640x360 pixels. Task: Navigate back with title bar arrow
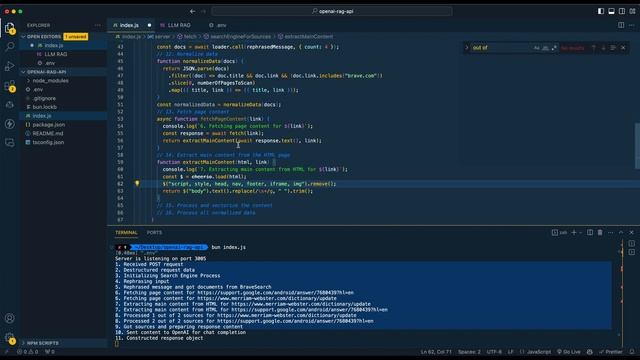pyautogui.click(x=192, y=11)
